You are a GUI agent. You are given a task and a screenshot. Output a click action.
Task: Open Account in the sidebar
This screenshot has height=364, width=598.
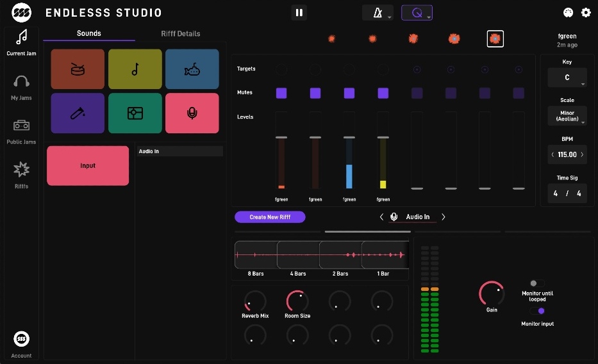point(21,344)
